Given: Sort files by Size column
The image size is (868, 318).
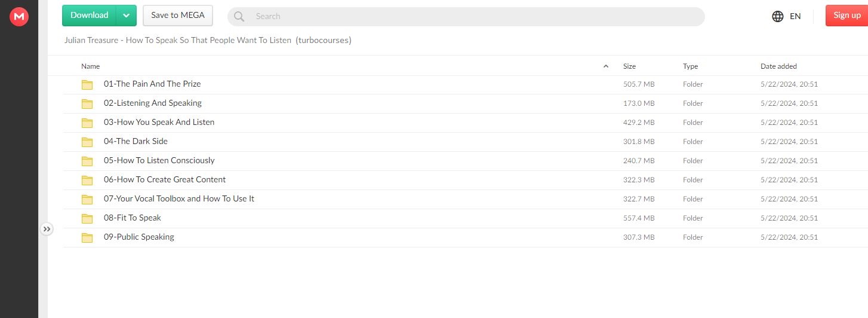Looking at the screenshot, I should (629, 66).
